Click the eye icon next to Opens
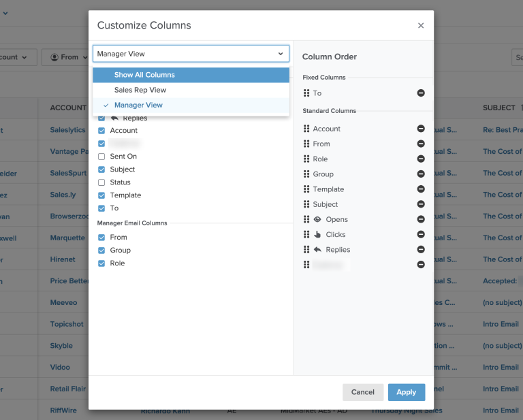 coord(317,219)
